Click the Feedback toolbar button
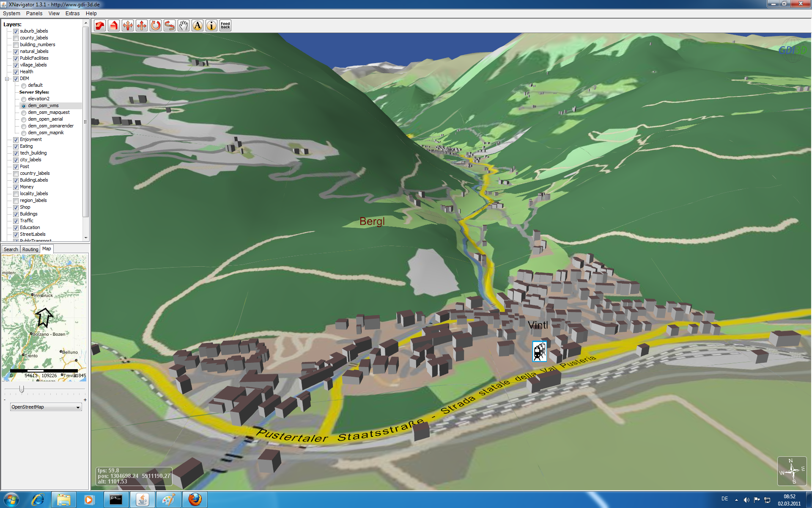The image size is (812, 508). tap(225, 26)
